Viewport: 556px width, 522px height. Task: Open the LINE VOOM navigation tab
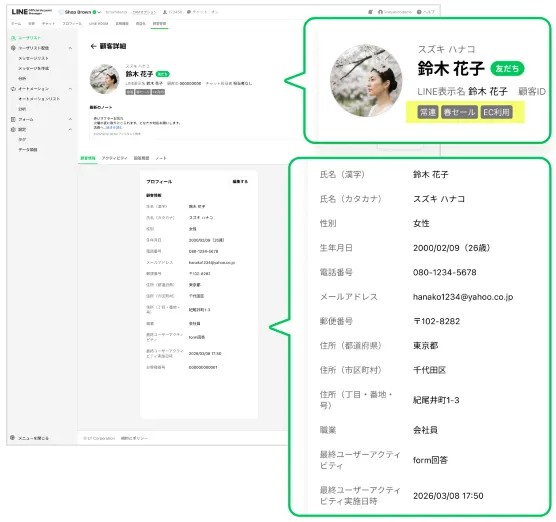98,23
